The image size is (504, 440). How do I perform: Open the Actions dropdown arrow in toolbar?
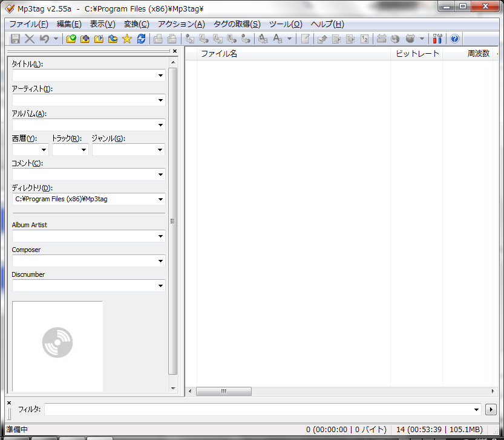coord(289,39)
